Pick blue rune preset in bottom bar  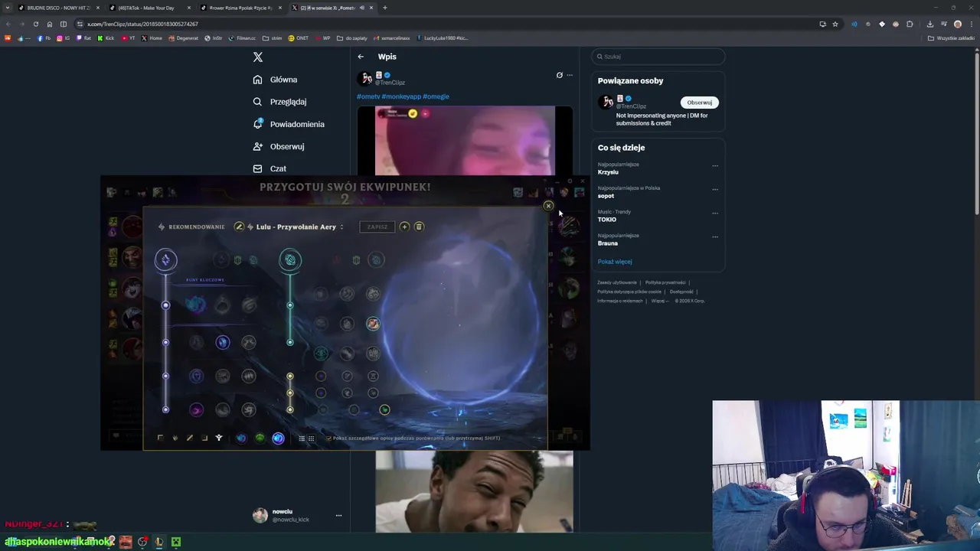(241, 438)
